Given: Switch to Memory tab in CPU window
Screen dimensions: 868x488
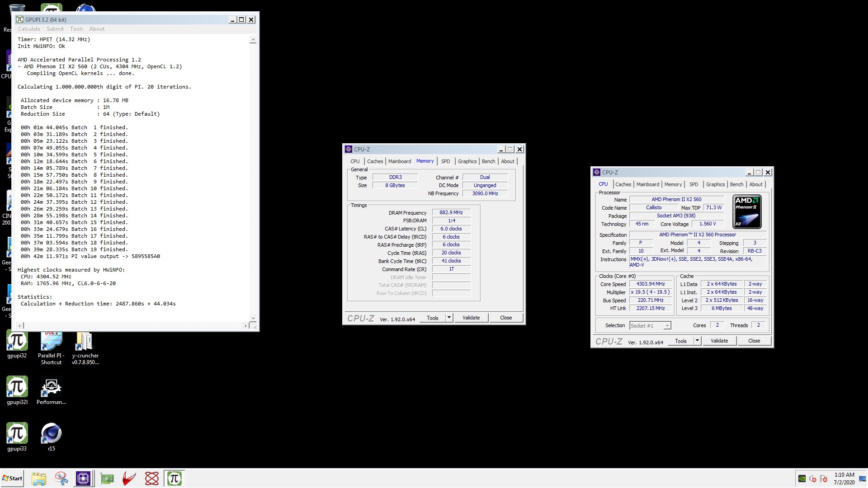Looking at the screenshot, I should (673, 184).
